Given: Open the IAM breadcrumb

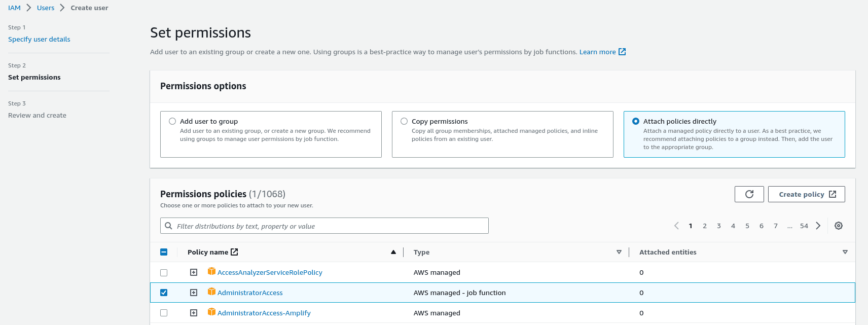Looking at the screenshot, I should tap(14, 8).
